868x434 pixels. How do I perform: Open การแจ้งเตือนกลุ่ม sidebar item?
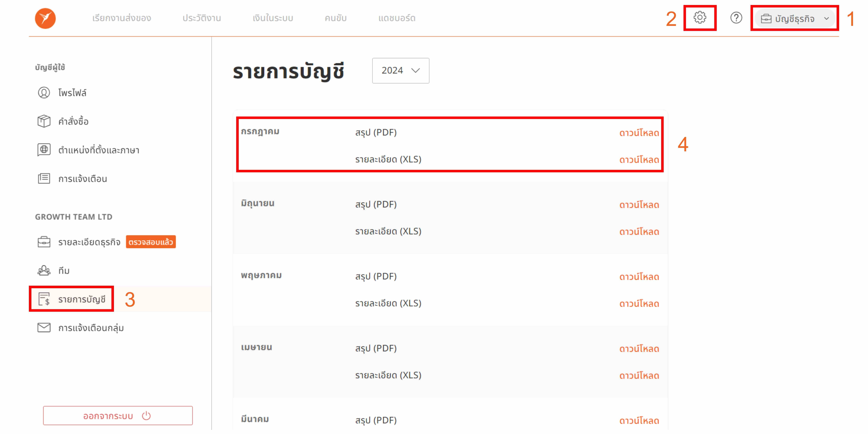tap(91, 328)
